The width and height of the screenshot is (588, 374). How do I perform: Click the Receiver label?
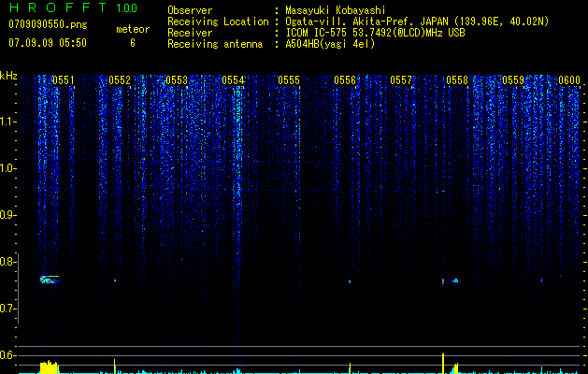(x=190, y=33)
